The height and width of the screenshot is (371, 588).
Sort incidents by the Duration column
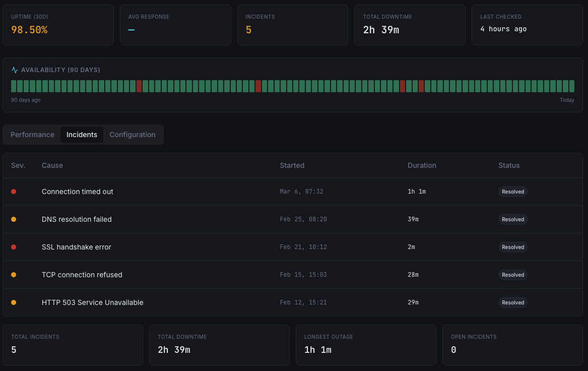pos(422,165)
